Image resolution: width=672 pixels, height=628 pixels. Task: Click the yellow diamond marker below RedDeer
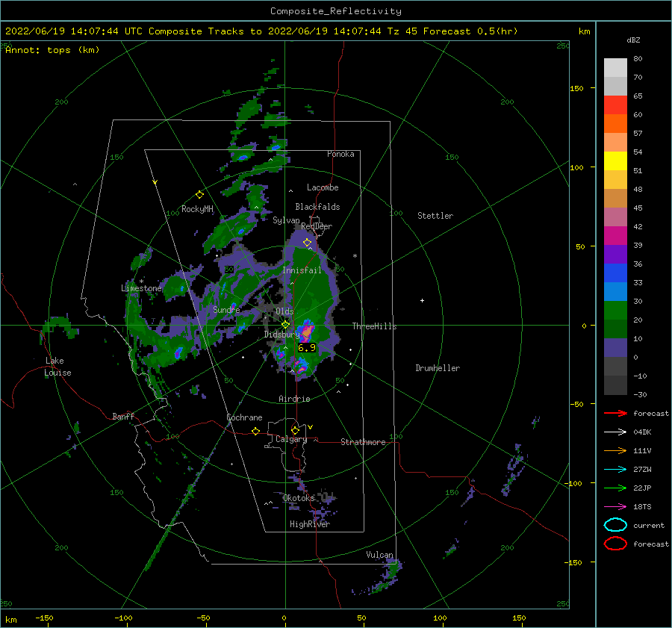(307, 243)
